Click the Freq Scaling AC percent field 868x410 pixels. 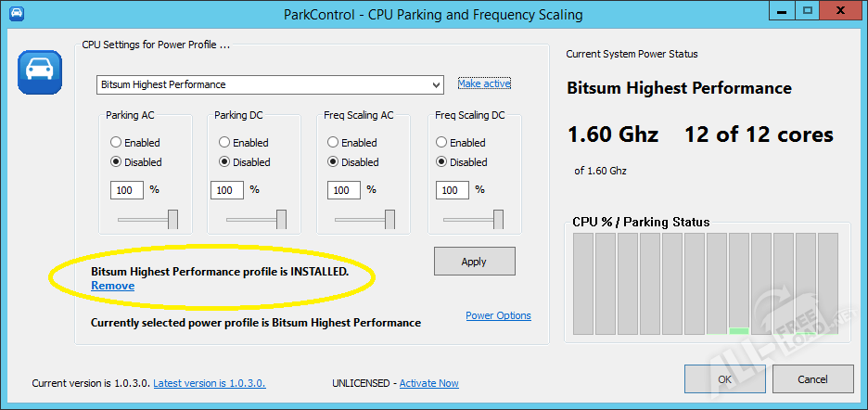[343, 190]
